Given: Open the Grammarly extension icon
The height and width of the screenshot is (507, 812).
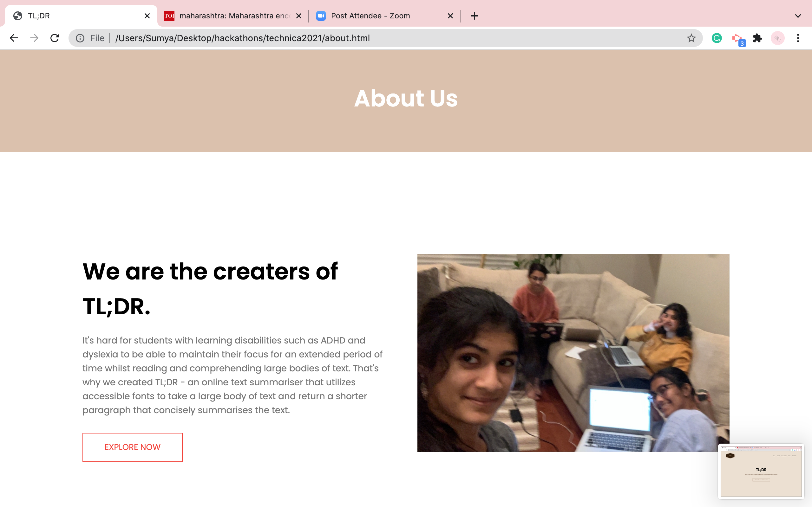Looking at the screenshot, I should [717, 38].
